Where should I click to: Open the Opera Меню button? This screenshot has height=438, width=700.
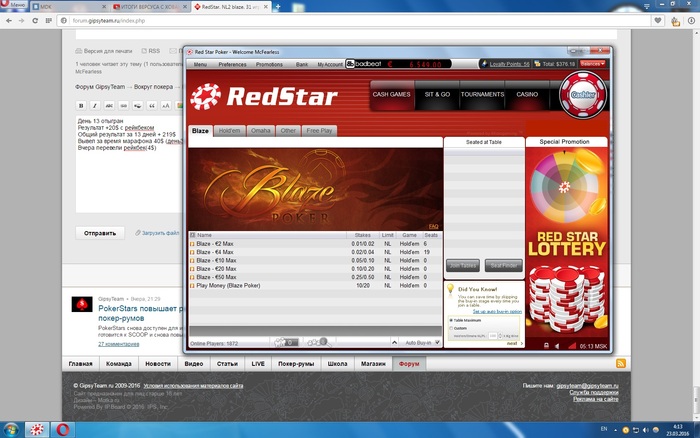point(13,5)
